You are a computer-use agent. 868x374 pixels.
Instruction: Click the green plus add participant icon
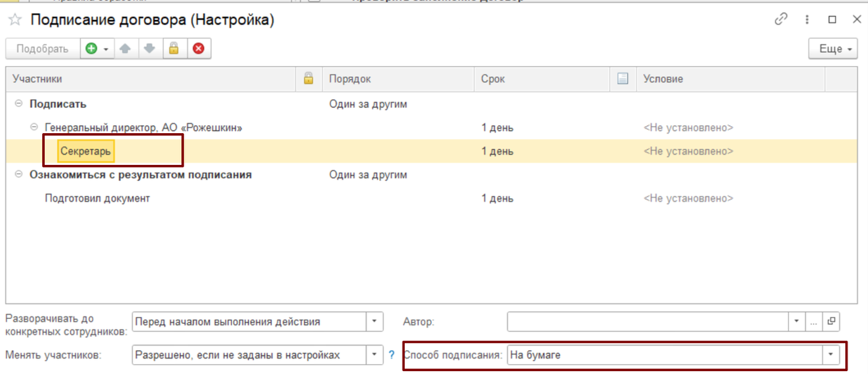point(91,49)
